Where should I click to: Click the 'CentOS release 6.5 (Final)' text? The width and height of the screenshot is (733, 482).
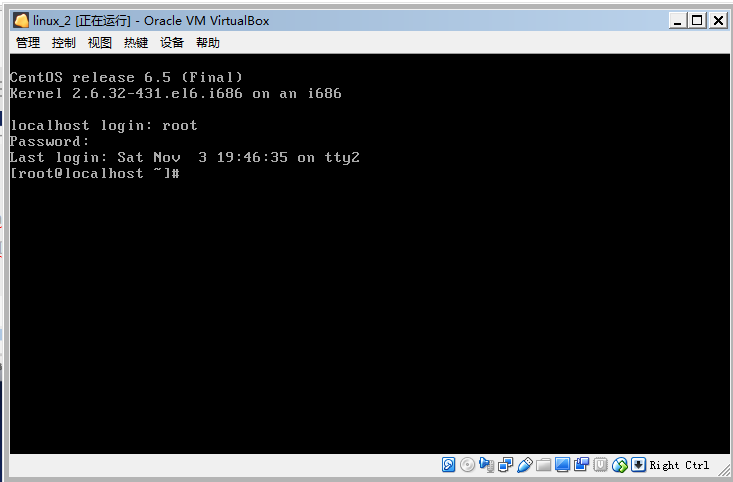point(126,77)
